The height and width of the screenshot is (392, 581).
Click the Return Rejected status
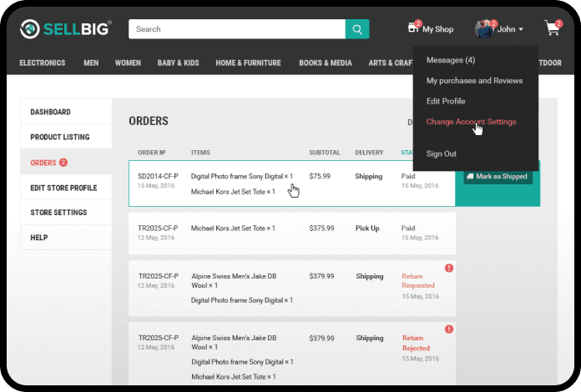coord(416,343)
